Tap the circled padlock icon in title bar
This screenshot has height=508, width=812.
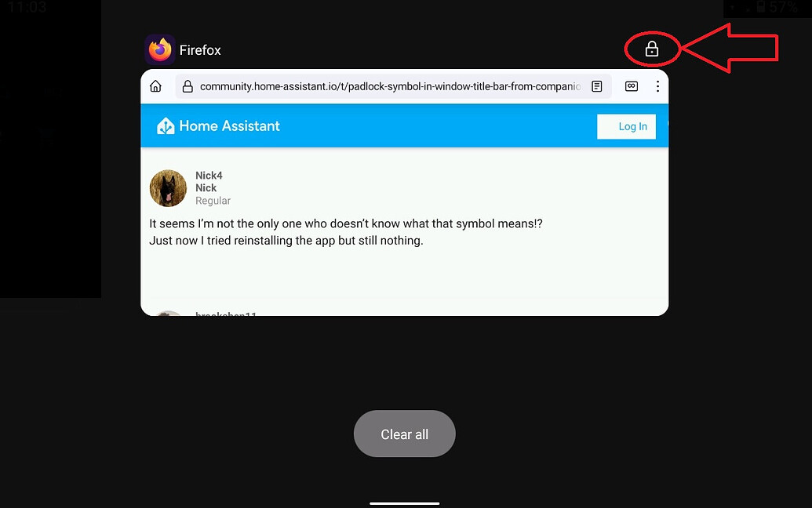(652, 49)
